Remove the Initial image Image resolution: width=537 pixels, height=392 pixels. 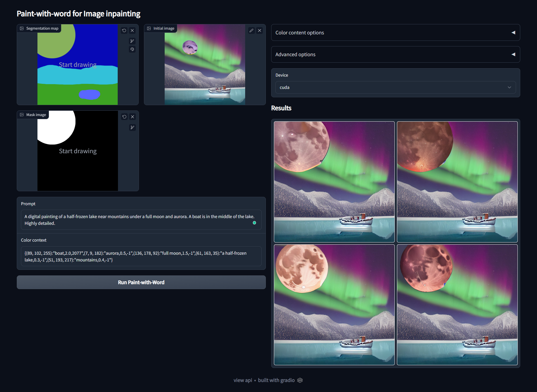point(260,30)
